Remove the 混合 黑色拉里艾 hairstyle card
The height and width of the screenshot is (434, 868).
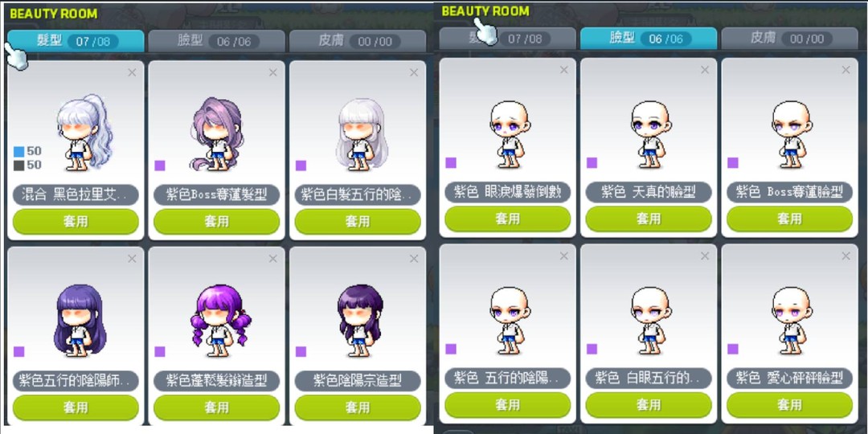tap(132, 72)
